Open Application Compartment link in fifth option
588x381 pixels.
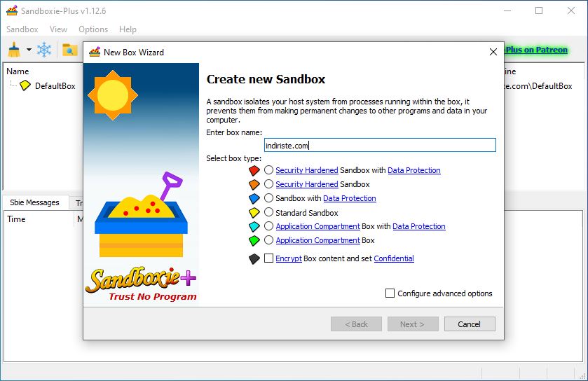318,226
